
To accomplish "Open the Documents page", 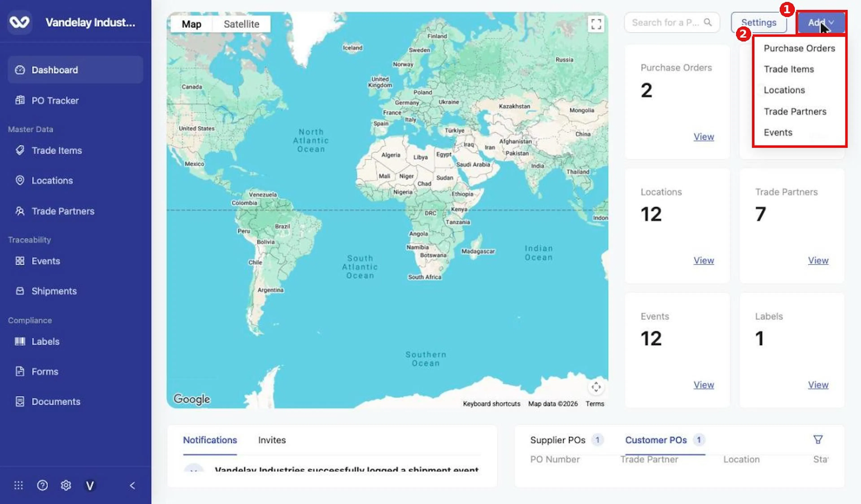I will (75, 402).
